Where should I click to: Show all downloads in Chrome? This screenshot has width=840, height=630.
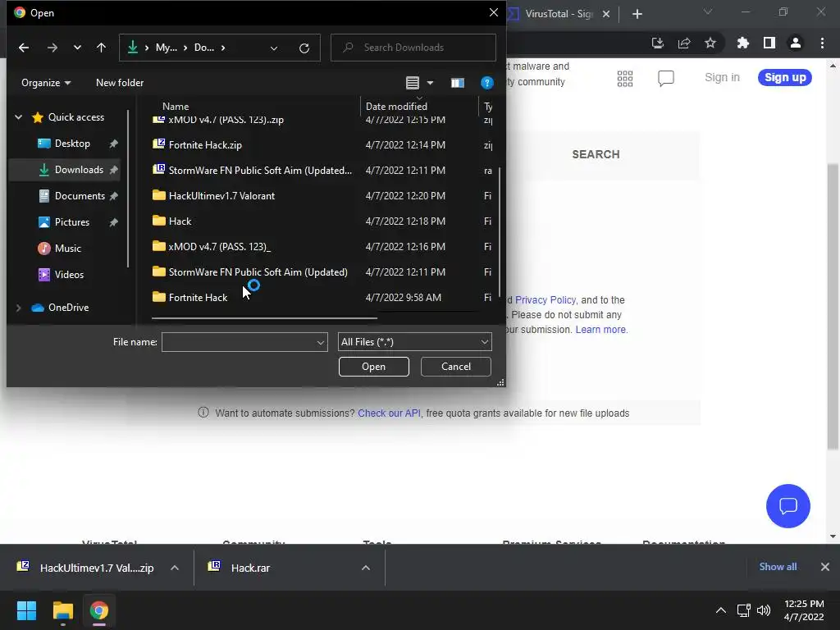click(778, 567)
